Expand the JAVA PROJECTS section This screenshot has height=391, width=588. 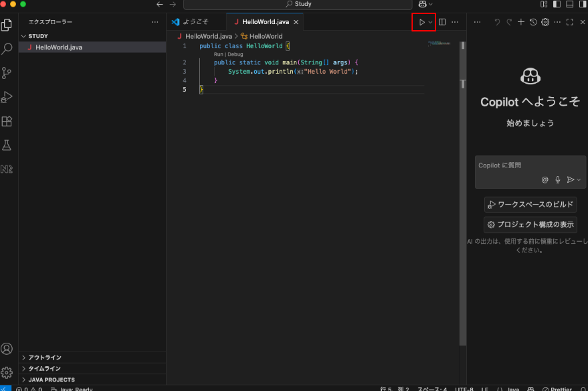[x=92, y=380]
